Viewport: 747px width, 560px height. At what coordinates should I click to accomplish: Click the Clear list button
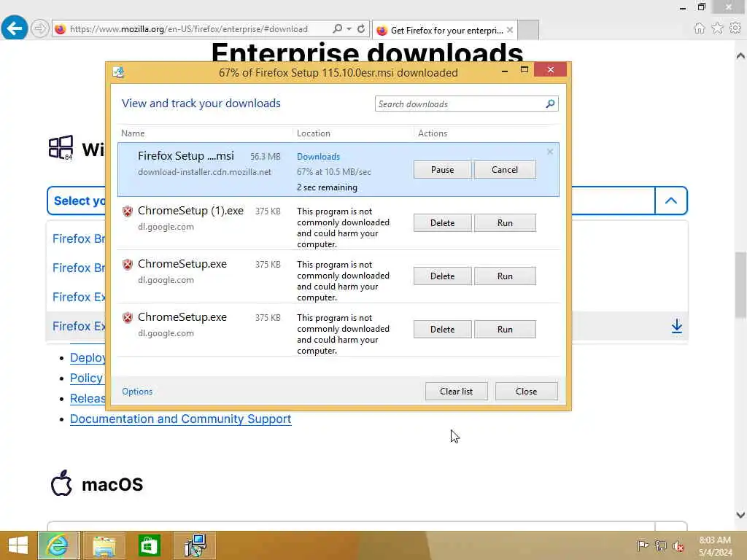[x=457, y=392]
